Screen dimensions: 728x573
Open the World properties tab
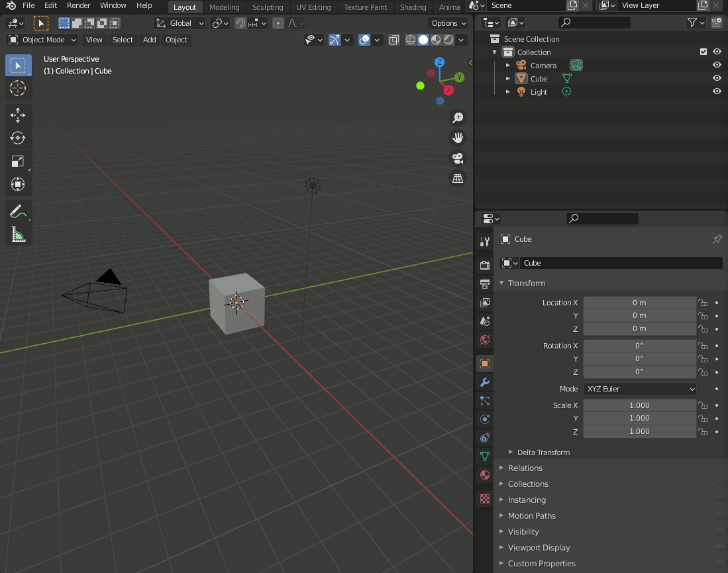coord(485,340)
